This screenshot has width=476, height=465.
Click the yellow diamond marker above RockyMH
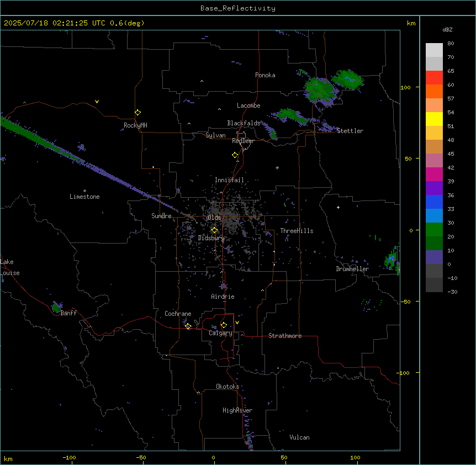(x=138, y=113)
